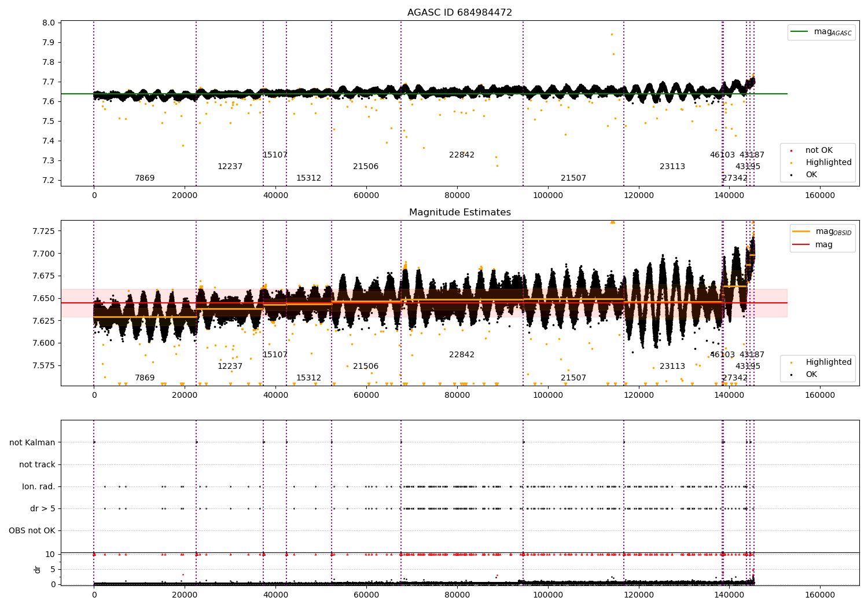This screenshot has height=608, width=868.
Task: Click OBSID label 23113 in the top plot
Action: click(672, 167)
